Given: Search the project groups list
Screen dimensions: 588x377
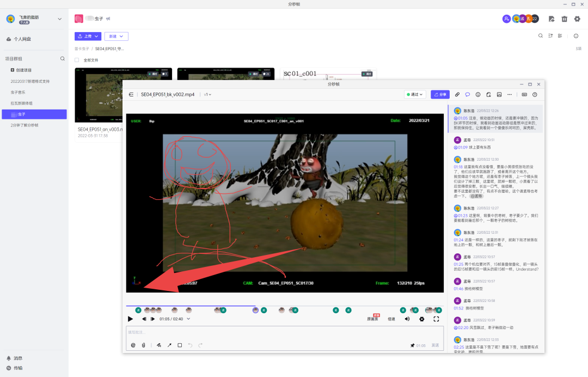Looking at the screenshot, I should point(62,58).
